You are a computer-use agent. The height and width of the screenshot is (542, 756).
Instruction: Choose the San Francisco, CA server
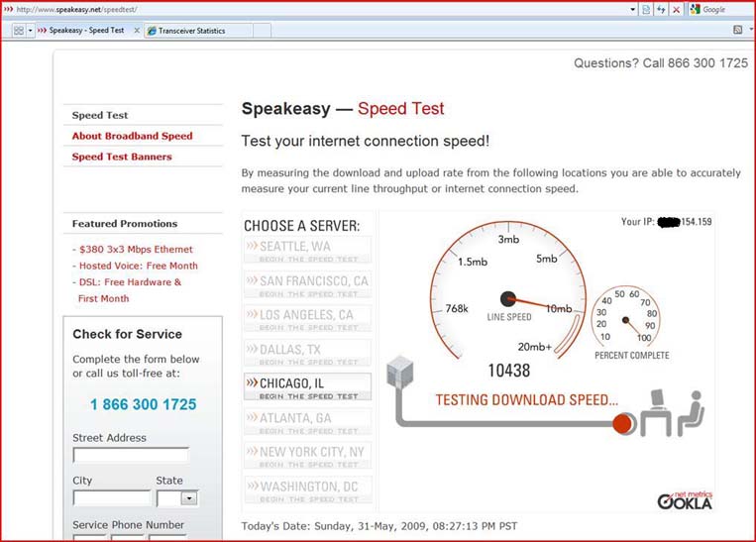[307, 284]
